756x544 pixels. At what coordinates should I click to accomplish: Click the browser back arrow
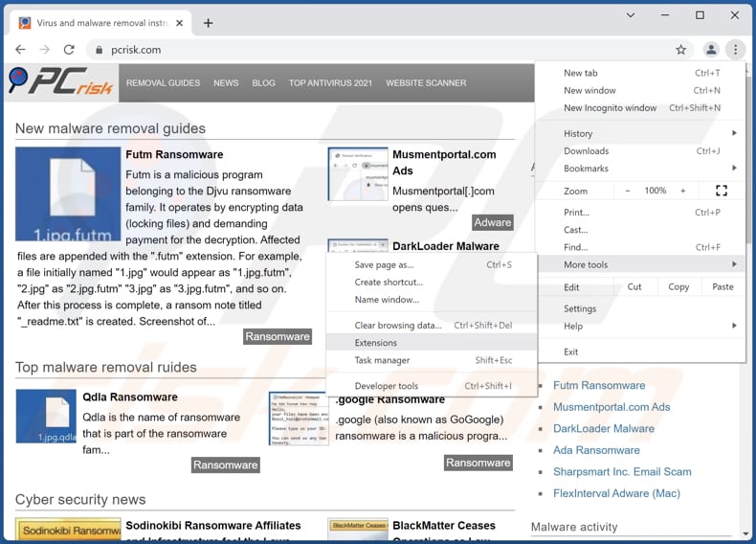coord(20,50)
